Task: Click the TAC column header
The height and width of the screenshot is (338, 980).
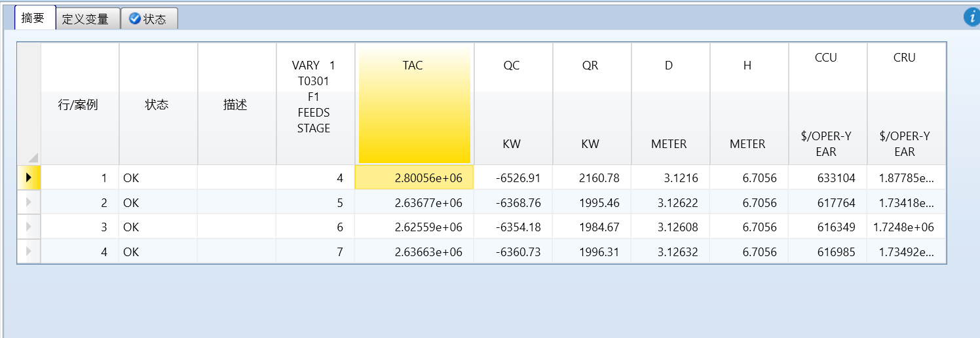Action: 414,103
